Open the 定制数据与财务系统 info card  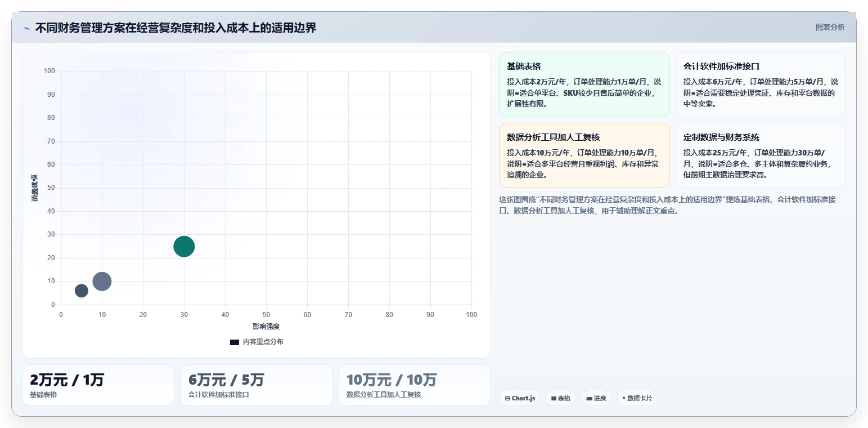761,155
